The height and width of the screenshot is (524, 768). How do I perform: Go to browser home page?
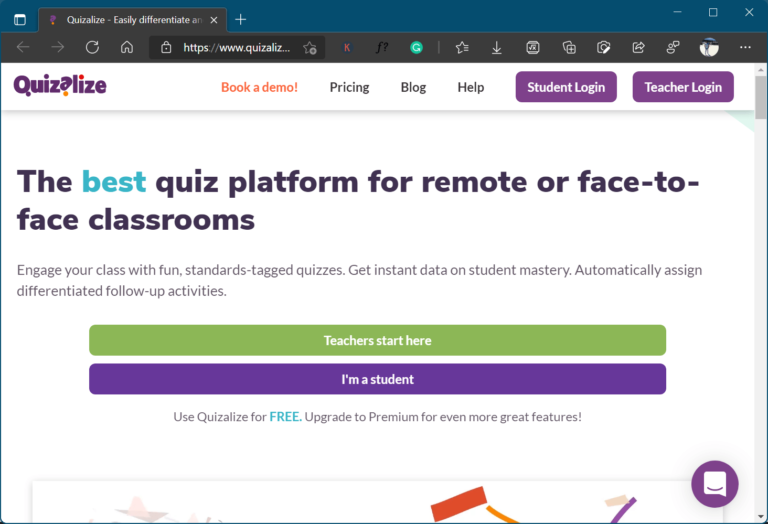click(127, 48)
